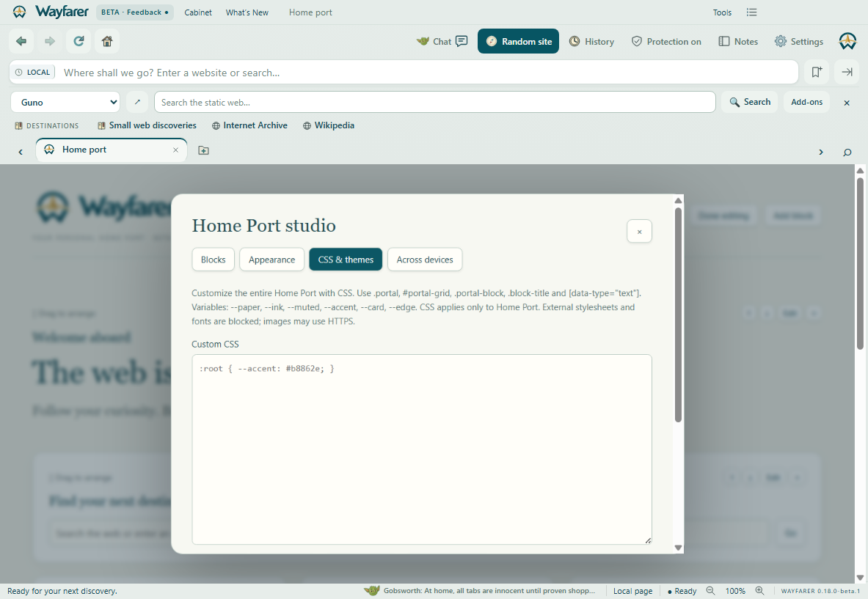The width and height of the screenshot is (868, 599).
Task: Open the Notes panel
Action: (738, 42)
